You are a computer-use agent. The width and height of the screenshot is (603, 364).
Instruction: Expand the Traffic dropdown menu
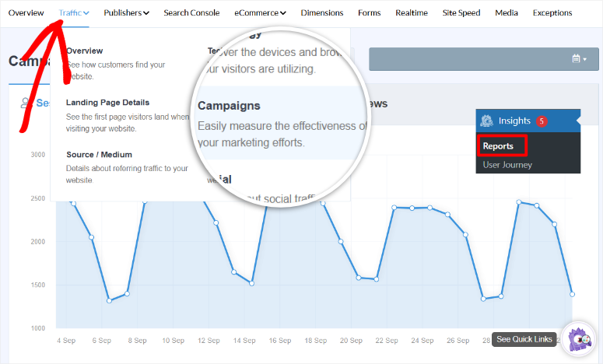tap(74, 13)
